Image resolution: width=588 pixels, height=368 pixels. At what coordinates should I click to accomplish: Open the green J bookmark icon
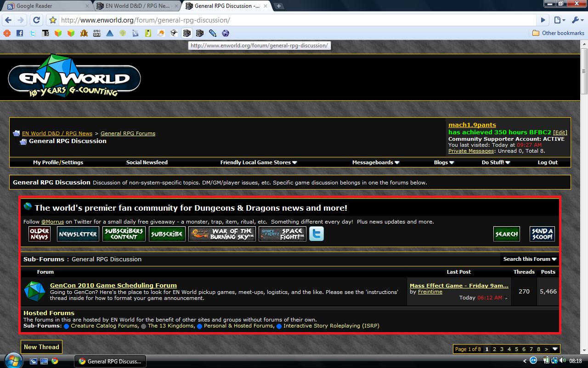(148, 33)
